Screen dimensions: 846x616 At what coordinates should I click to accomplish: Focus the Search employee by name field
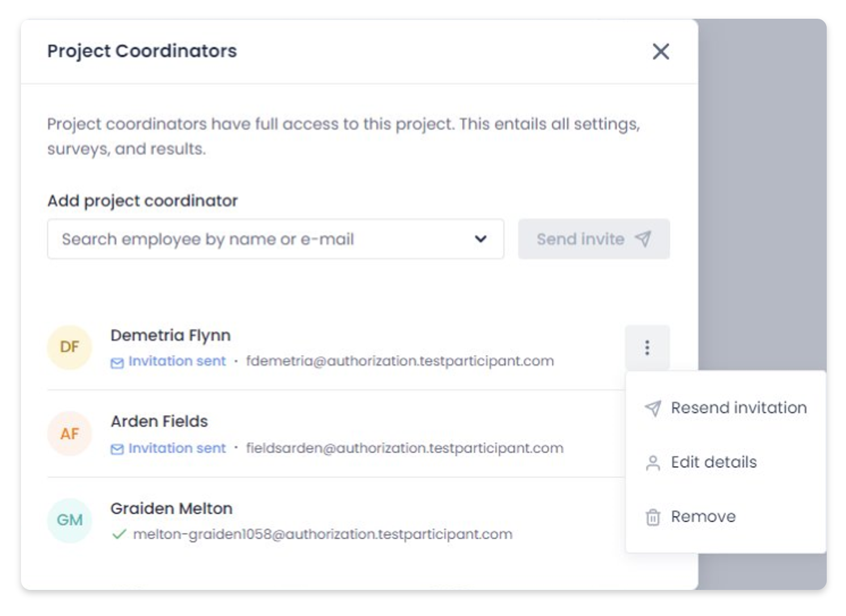(261, 239)
